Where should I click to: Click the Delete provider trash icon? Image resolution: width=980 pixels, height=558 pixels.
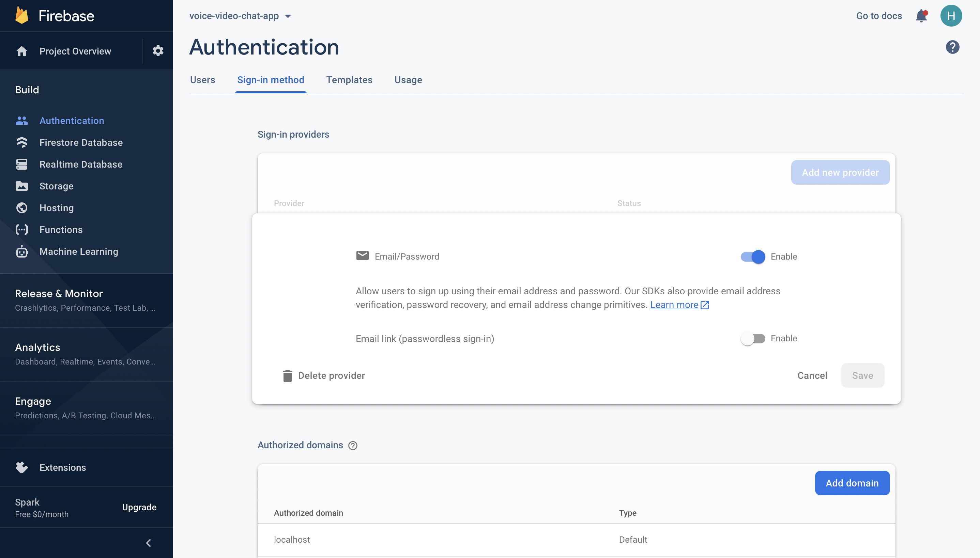tap(287, 376)
